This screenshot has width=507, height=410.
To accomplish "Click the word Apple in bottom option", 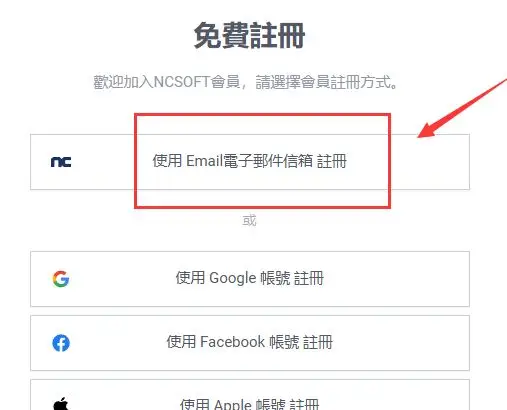I will click(233, 404).
